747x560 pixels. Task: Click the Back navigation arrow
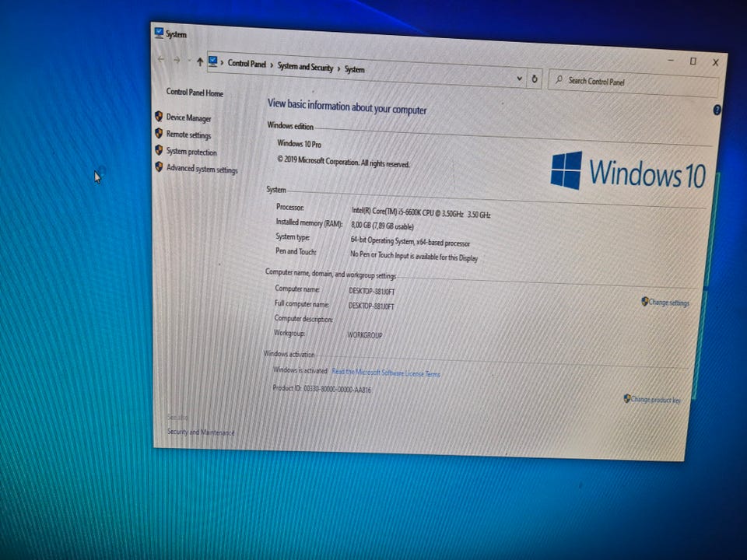pos(161,60)
